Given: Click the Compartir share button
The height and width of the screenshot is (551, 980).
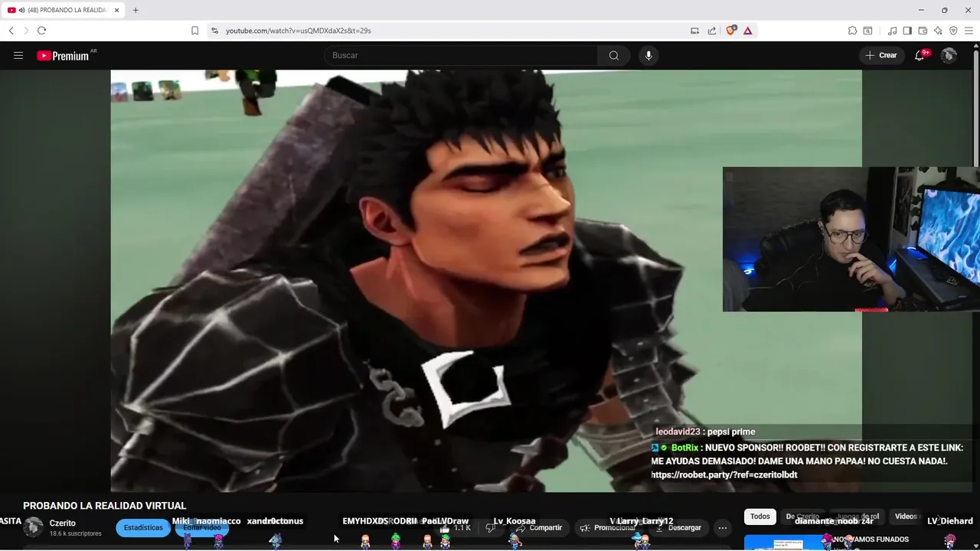Looking at the screenshot, I should point(539,528).
